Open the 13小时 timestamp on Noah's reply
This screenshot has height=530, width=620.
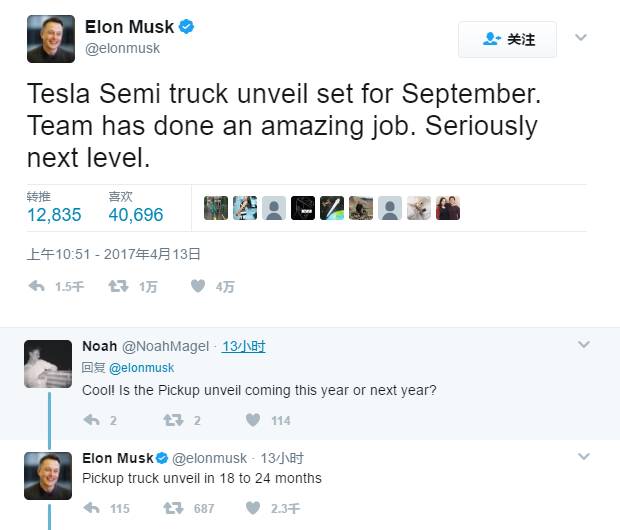(244, 346)
